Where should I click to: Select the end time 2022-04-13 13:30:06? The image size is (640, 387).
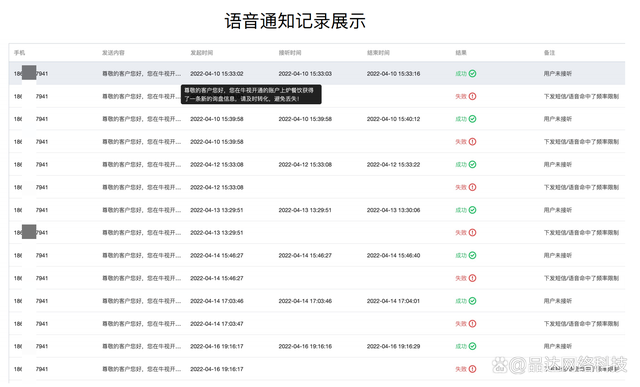[393, 210]
